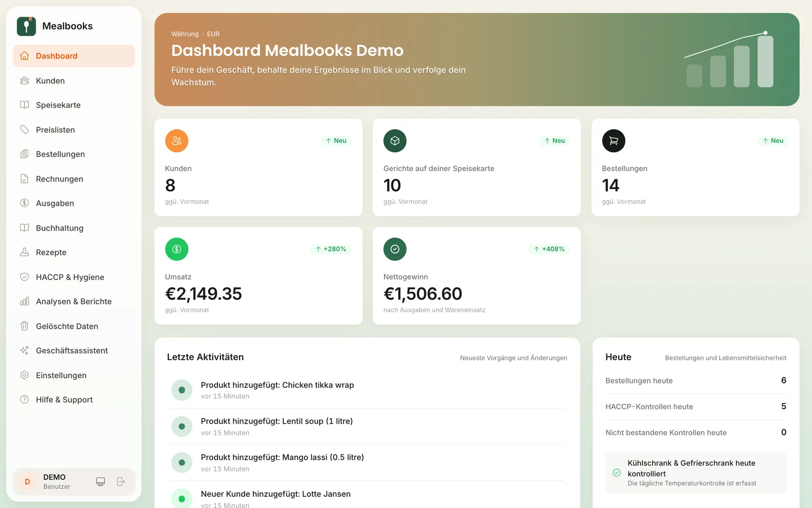
Task: Click the DEMO user avatar D
Action: (27, 482)
